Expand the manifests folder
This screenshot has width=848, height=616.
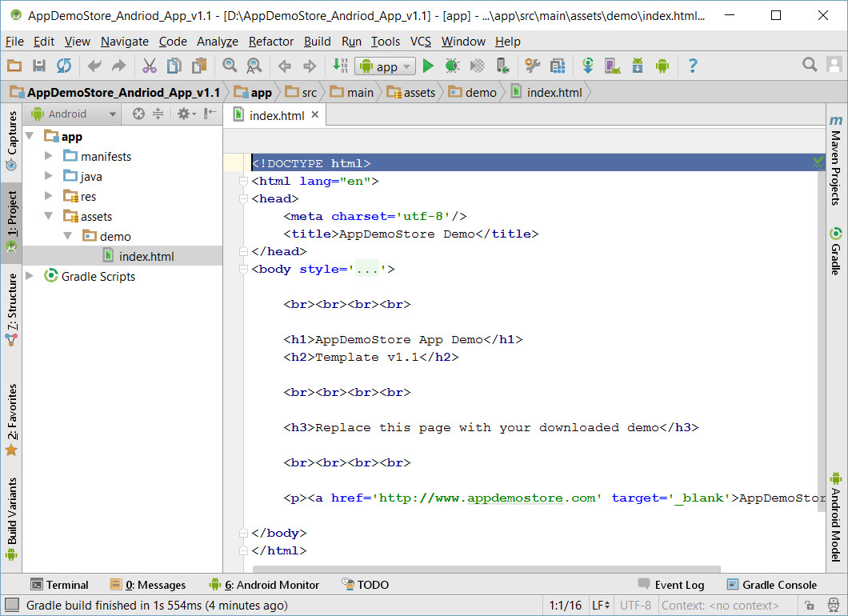48,156
